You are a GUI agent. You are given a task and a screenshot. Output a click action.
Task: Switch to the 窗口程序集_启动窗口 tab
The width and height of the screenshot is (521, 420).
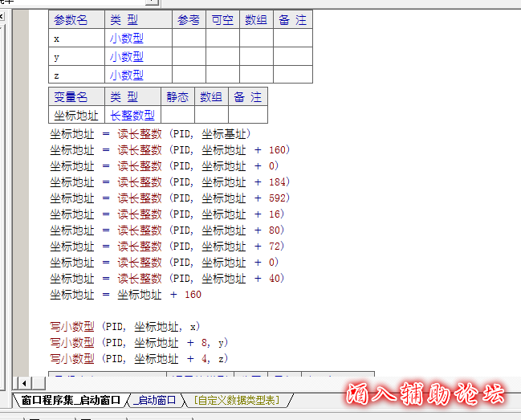pyautogui.click(x=71, y=400)
